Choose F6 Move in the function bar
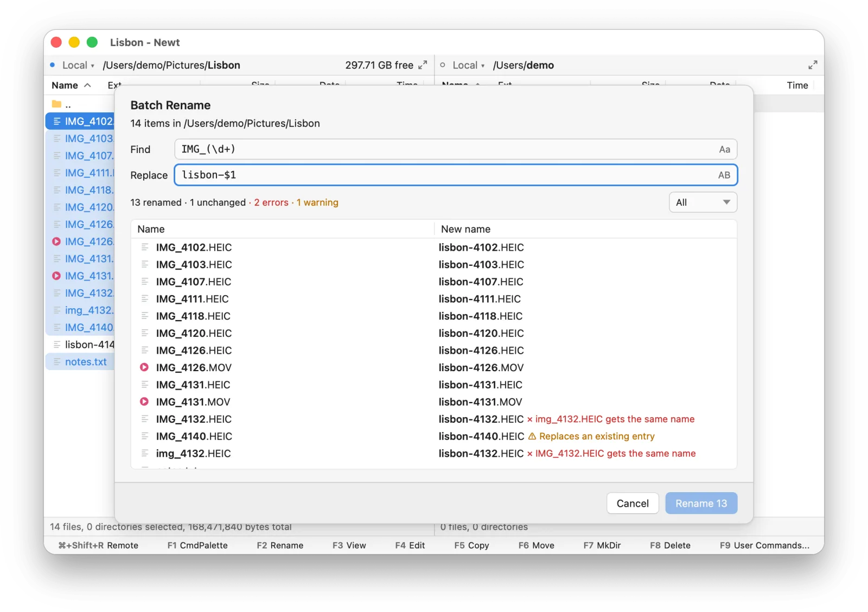The height and width of the screenshot is (612, 868). (x=536, y=545)
